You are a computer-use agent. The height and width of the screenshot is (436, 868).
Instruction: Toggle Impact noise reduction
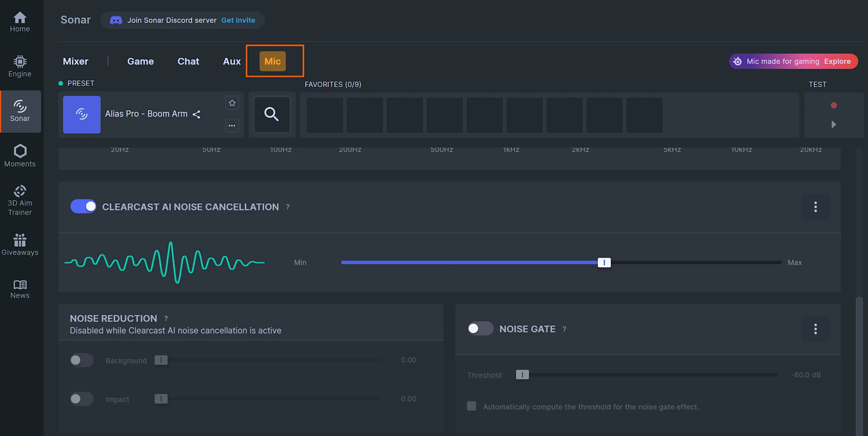click(x=82, y=399)
